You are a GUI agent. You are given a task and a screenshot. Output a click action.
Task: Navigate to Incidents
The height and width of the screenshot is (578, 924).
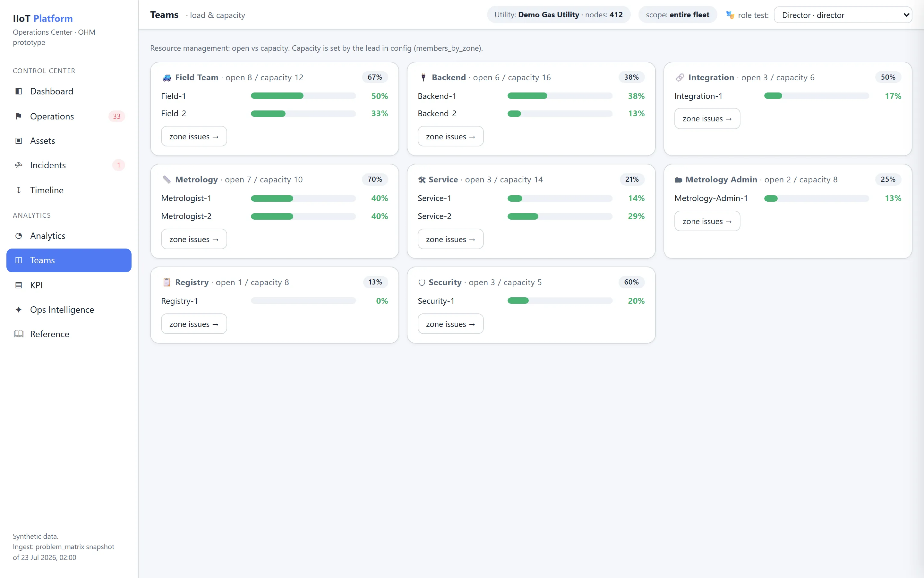pos(69,165)
